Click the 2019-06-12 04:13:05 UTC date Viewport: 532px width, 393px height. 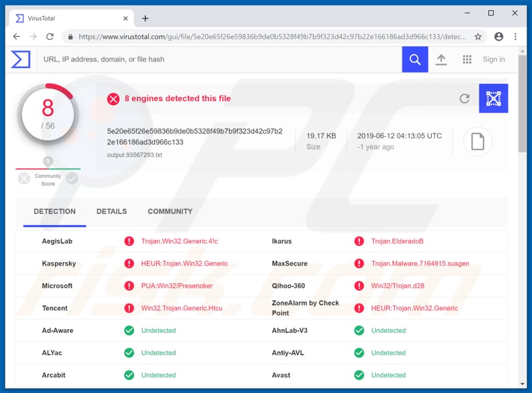click(x=399, y=136)
